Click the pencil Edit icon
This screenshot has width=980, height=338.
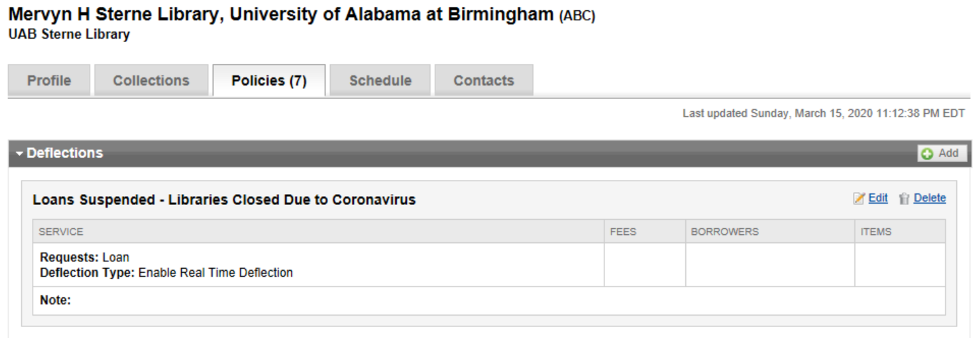pos(859,198)
